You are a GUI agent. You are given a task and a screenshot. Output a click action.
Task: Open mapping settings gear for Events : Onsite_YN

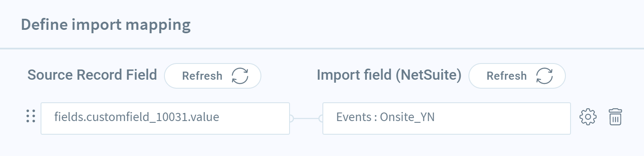(588, 117)
